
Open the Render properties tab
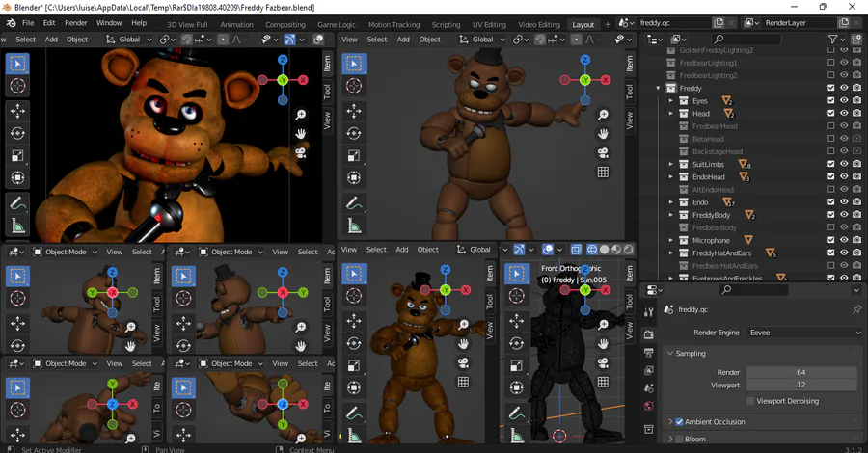tap(649, 334)
